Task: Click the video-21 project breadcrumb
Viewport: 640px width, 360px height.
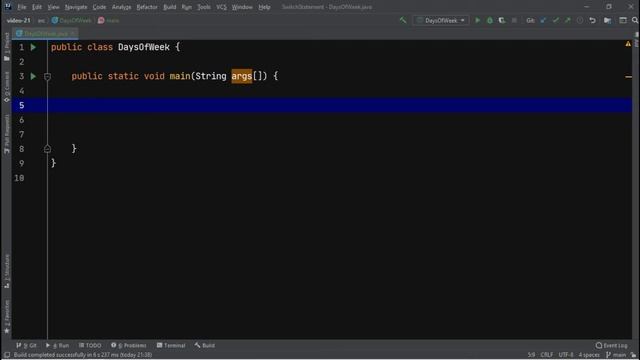Action: (x=18, y=20)
